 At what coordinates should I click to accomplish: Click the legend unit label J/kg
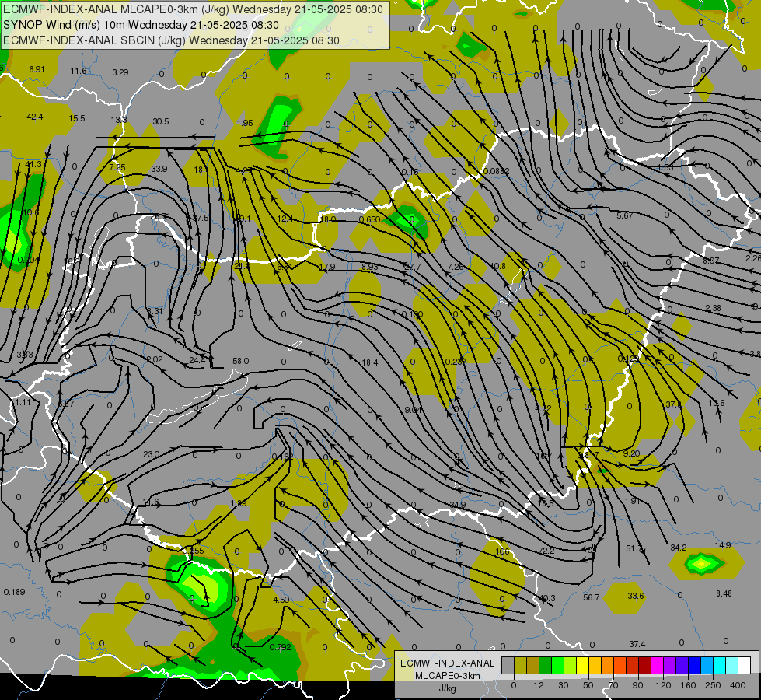(446, 688)
